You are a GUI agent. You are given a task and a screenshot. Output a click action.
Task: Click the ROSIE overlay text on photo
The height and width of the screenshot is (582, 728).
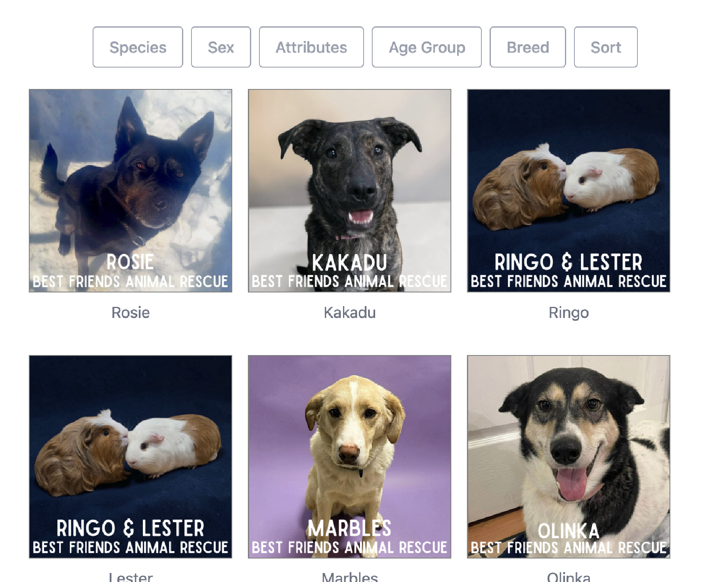click(x=130, y=262)
